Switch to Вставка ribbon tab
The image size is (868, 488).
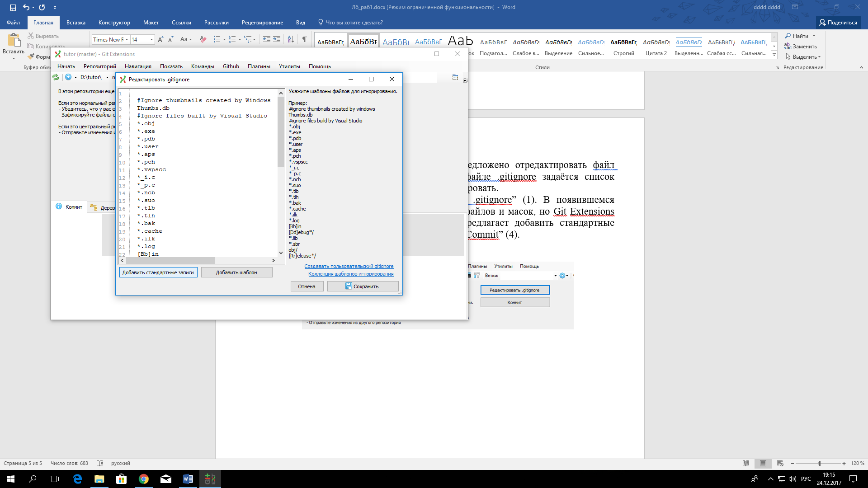pyautogui.click(x=76, y=23)
